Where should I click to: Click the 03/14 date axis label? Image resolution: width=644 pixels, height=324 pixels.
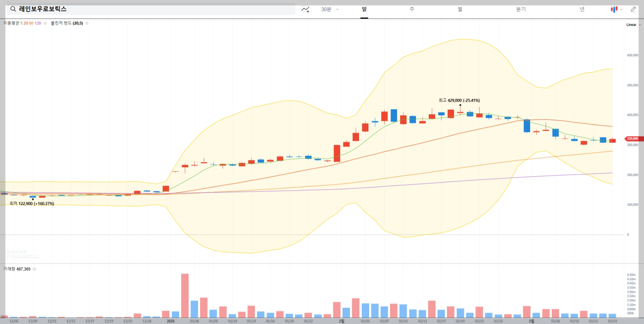point(612,321)
